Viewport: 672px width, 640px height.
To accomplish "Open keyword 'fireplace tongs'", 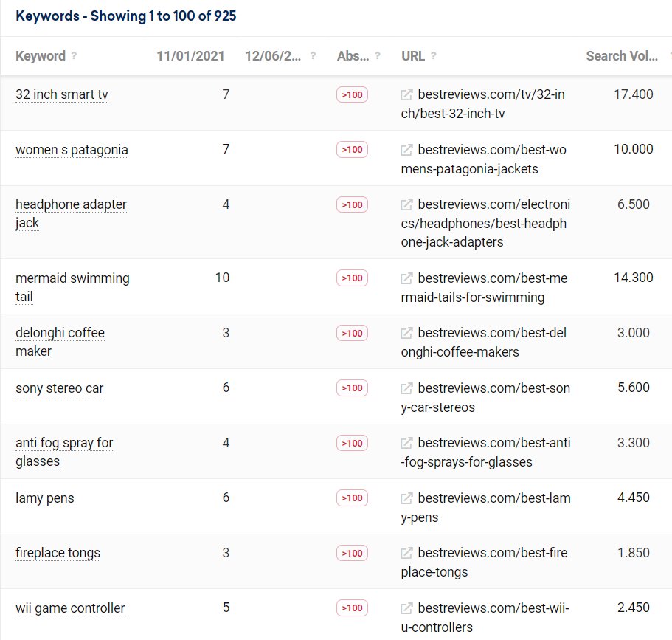I will [x=58, y=553].
